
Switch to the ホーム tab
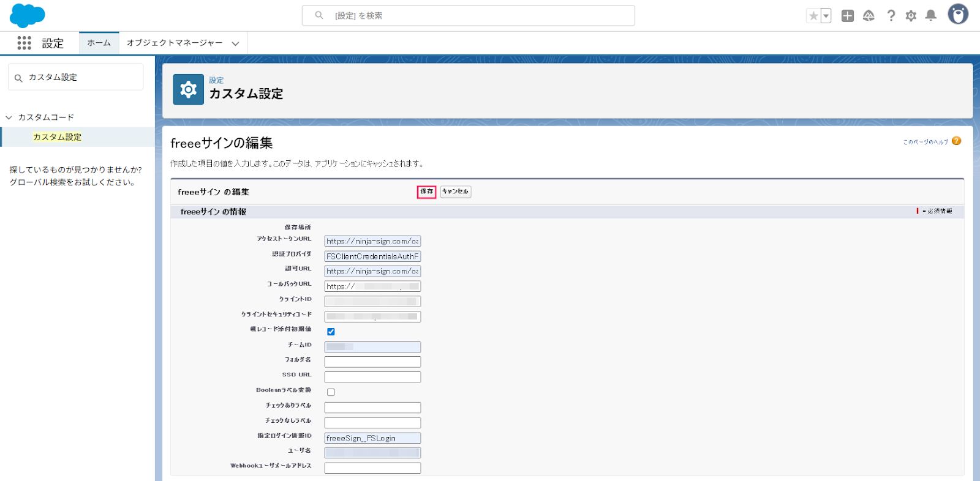click(x=99, y=43)
